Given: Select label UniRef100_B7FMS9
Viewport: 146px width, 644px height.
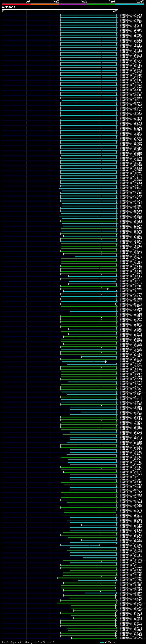Looking at the screenshot, I should pyautogui.click(x=131, y=580).
